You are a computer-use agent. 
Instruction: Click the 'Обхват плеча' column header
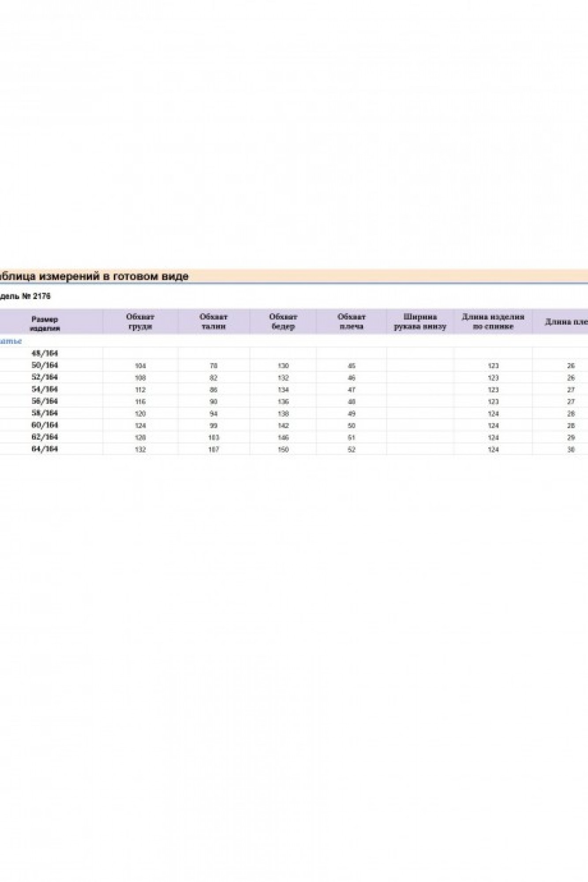pyautogui.click(x=352, y=321)
